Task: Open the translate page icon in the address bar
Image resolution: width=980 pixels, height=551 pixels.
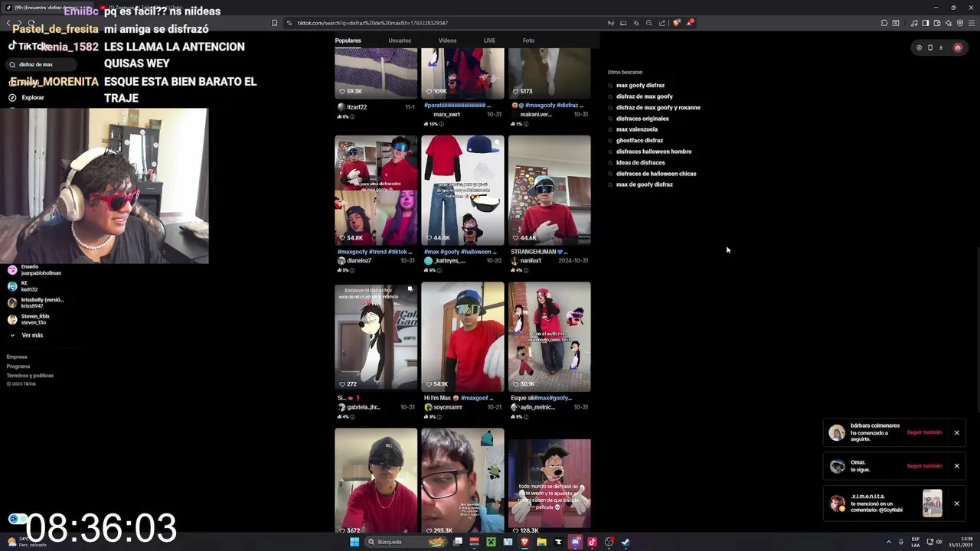Action: pos(636,23)
